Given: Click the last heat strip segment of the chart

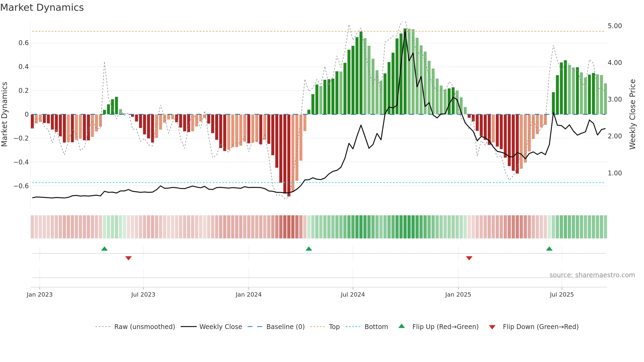Looking at the screenshot, I should click(x=605, y=227).
